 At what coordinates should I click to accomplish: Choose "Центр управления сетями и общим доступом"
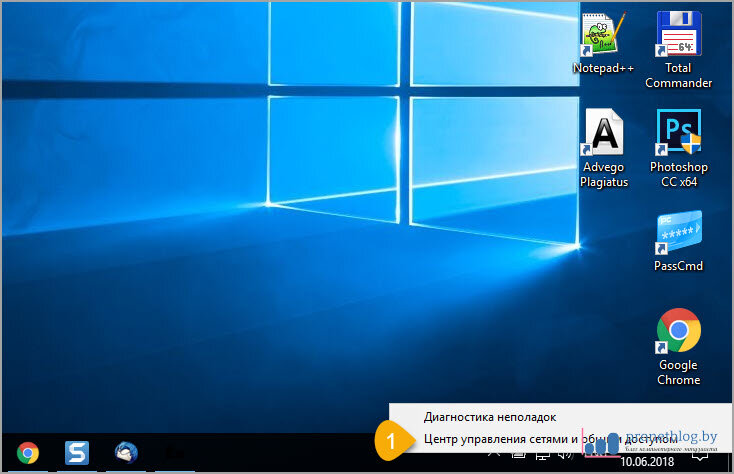click(x=551, y=439)
